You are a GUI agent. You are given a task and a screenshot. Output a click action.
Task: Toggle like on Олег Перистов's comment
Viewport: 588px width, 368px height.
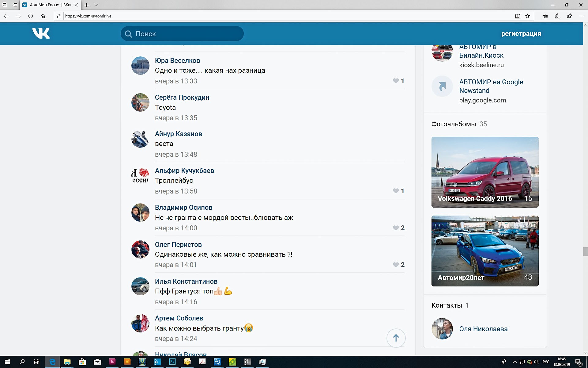pos(396,265)
